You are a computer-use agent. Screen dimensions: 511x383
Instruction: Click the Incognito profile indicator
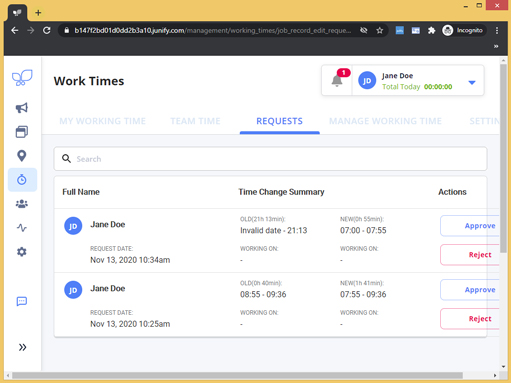[x=463, y=30]
